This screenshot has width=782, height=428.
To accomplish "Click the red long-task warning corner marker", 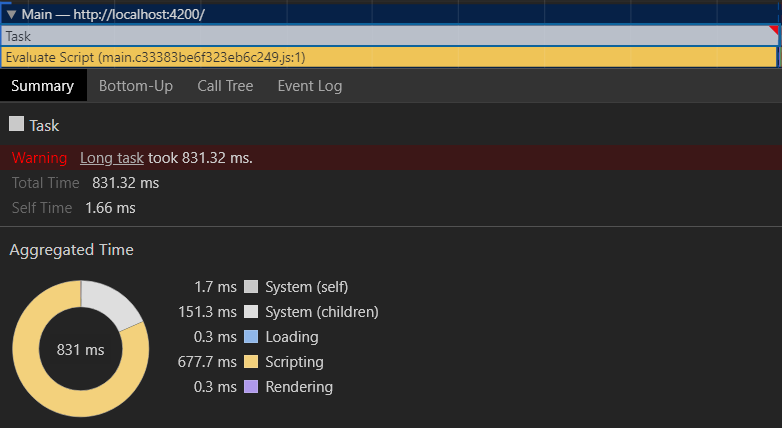I will (774, 30).
